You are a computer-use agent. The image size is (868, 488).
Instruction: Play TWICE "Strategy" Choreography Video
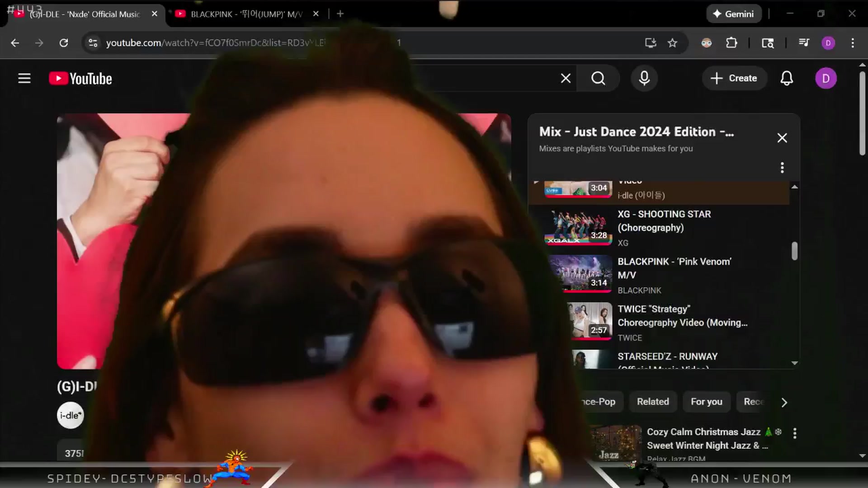pyautogui.click(x=683, y=316)
